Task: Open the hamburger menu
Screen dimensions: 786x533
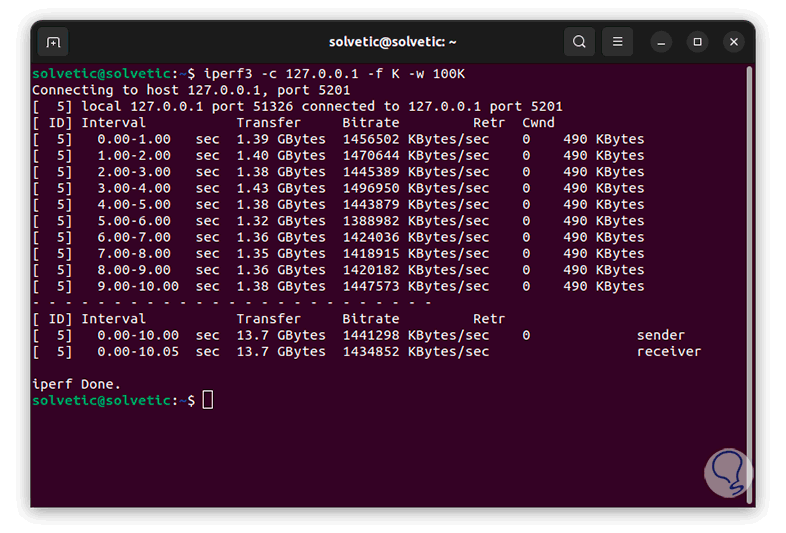Action: click(618, 42)
